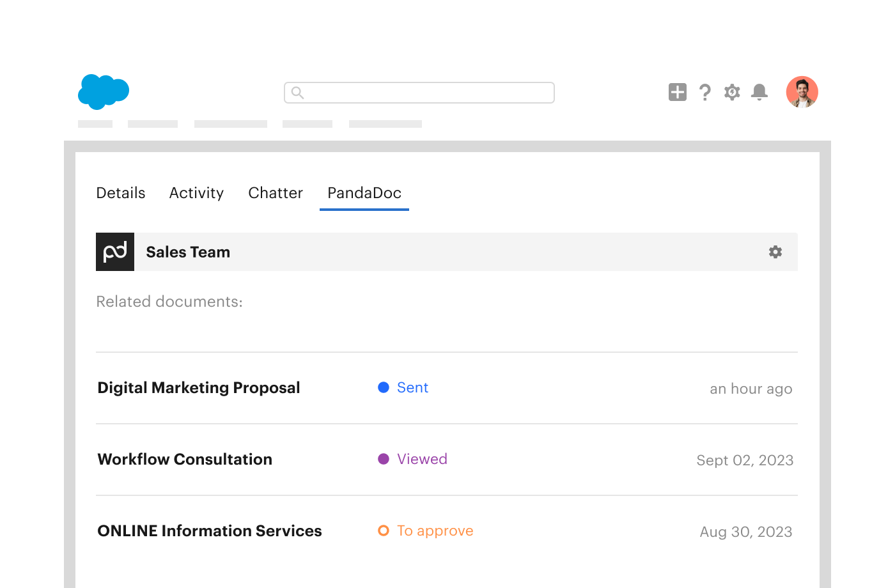Switch to the Activity tab
Screen dimensions: 895x588
(x=196, y=193)
